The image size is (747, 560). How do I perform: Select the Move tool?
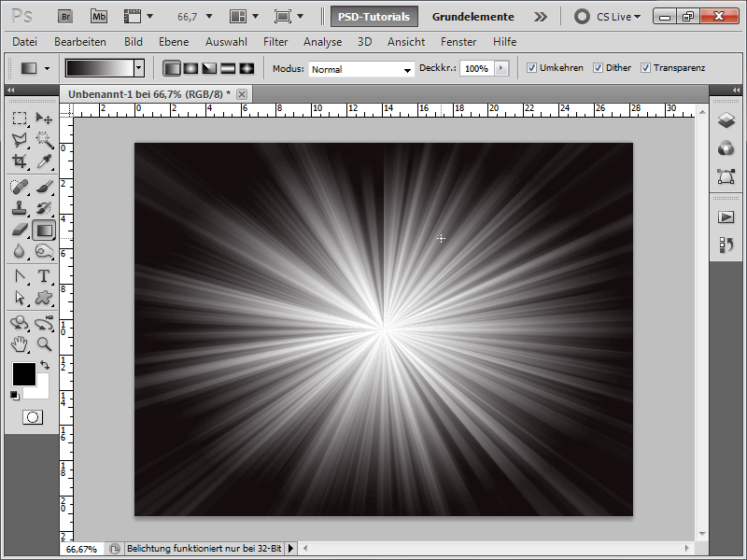coord(44,118)
